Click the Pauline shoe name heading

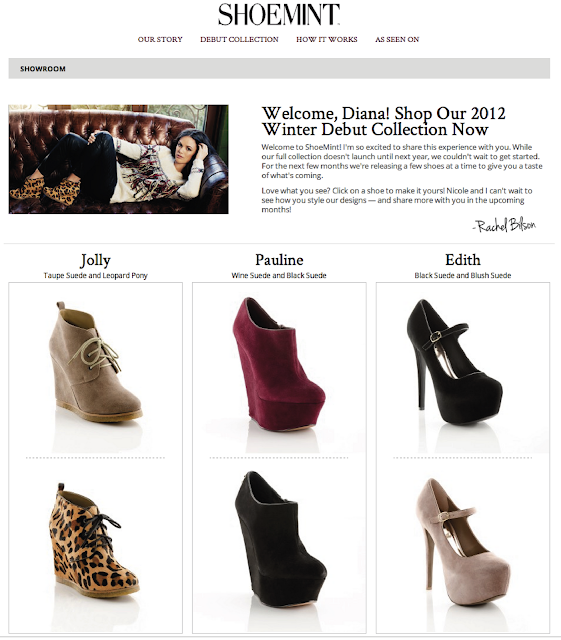coord(279,260)
